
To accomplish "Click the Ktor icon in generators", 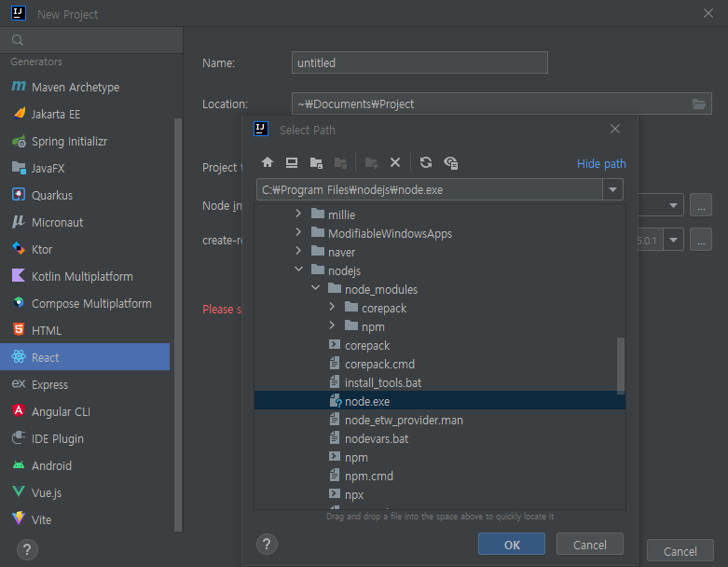I will tap(18, 248).
